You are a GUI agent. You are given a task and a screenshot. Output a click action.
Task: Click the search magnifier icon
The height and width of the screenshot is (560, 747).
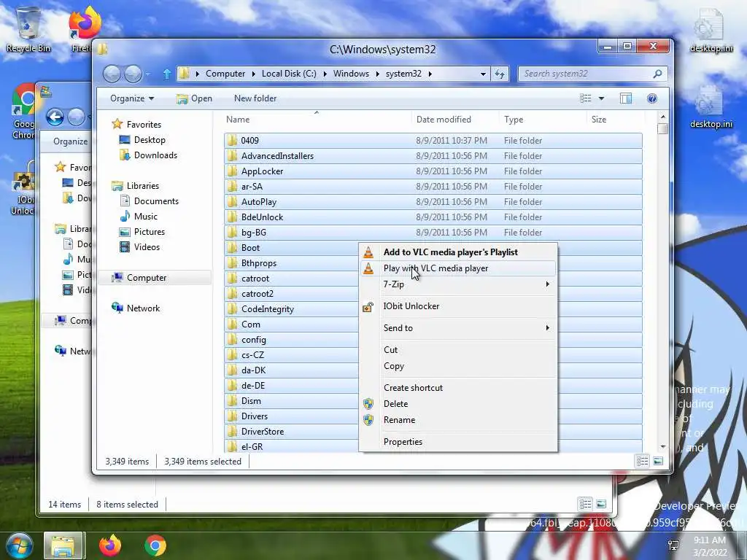657,74
